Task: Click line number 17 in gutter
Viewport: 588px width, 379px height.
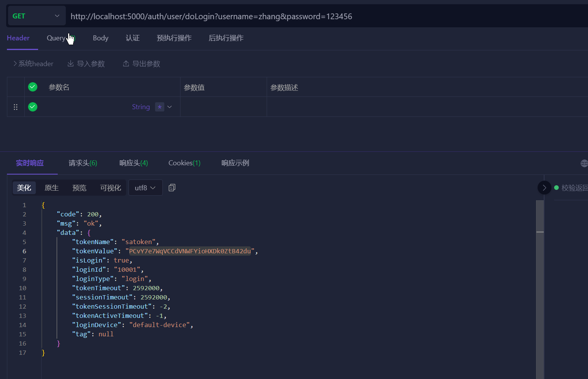Action: click(22, 352)
